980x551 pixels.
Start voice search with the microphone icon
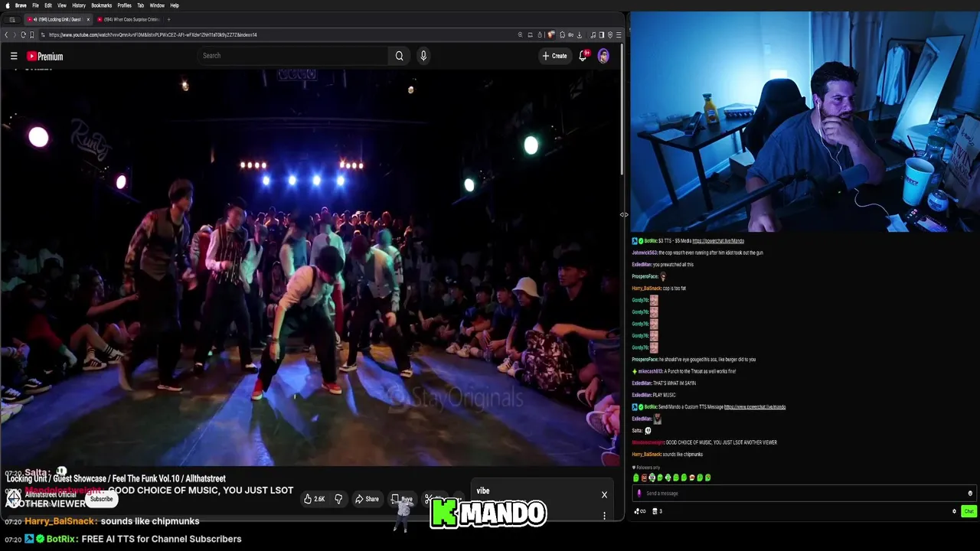[x=423, y=56]
